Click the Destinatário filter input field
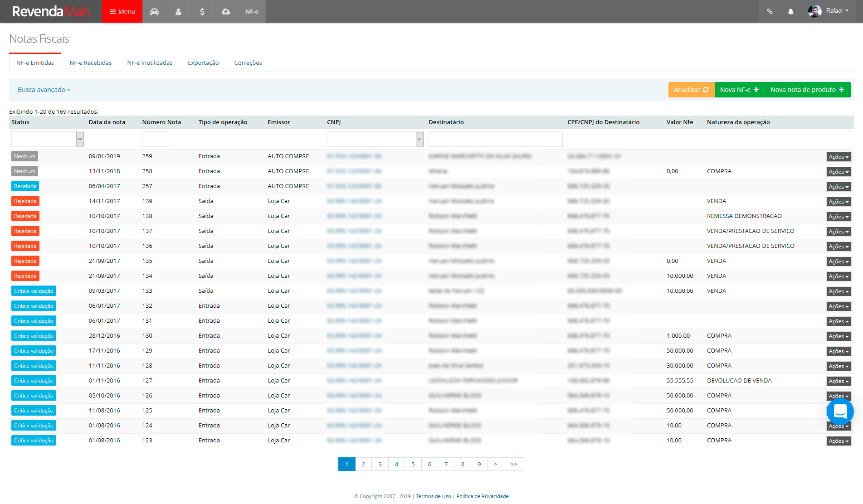Viewport: 863px width, 504px height. pos(495,139)
